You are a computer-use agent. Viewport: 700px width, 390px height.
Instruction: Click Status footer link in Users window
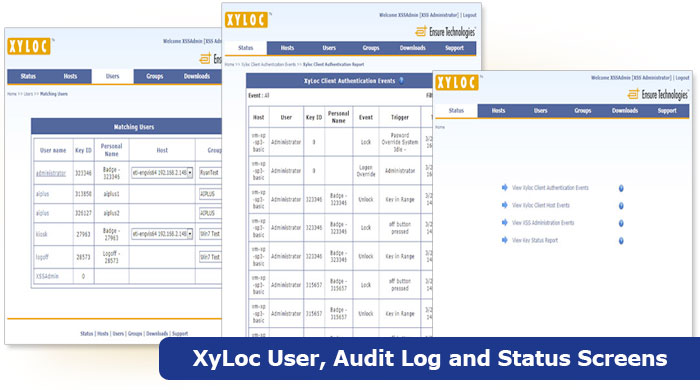click(87, 333)
